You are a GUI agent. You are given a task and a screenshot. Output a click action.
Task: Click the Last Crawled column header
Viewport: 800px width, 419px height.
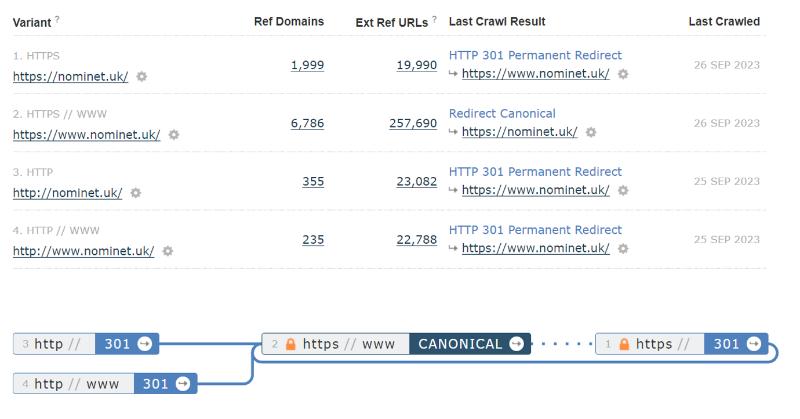pyautogui.click(x=724, y=21)
